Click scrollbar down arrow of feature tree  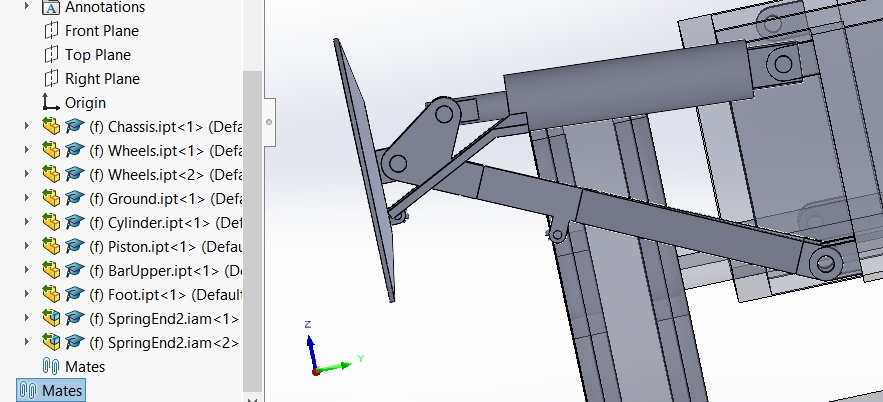253,399
